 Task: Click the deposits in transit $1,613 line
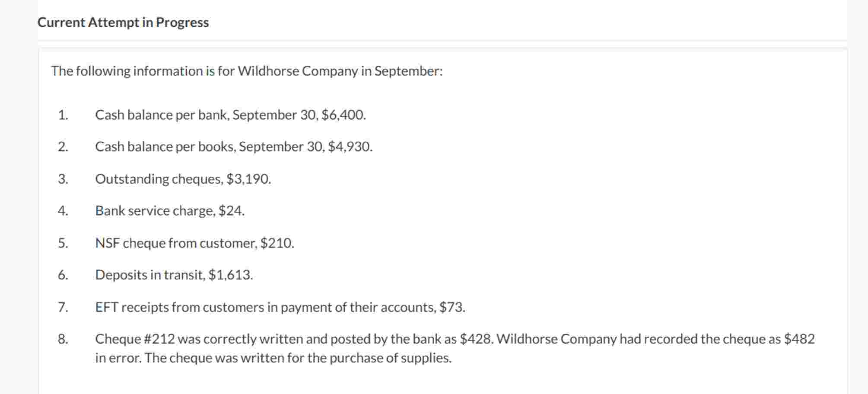tap(174, 275)
